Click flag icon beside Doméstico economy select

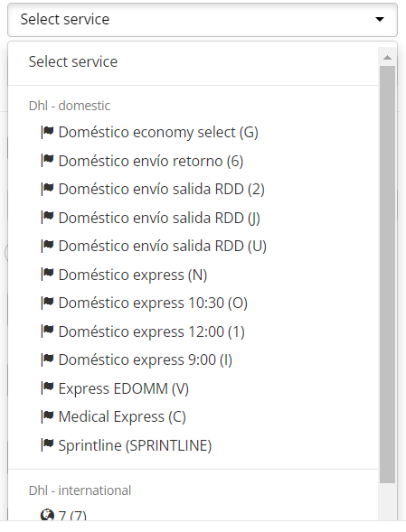47,132
